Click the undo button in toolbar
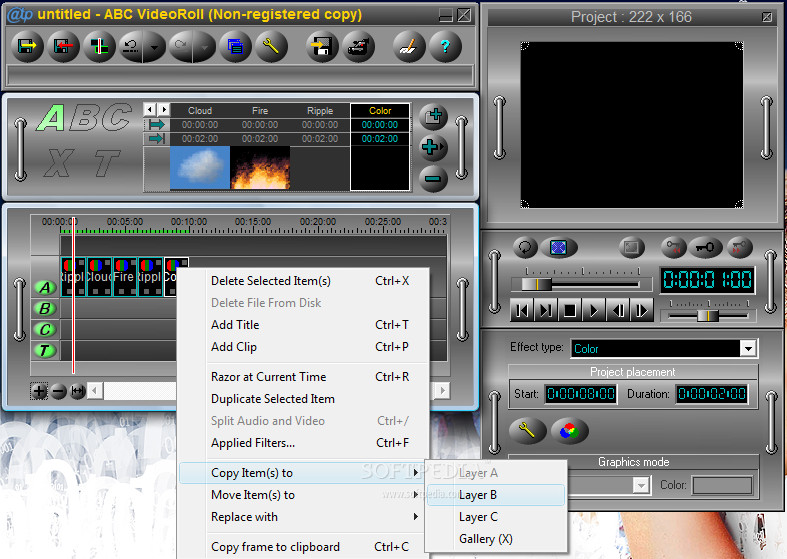 point(132,47)
